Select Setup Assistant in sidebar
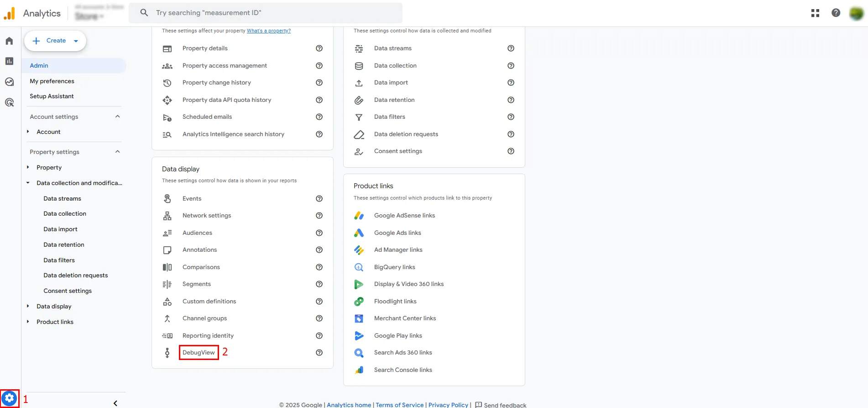 tap(52, 96)
